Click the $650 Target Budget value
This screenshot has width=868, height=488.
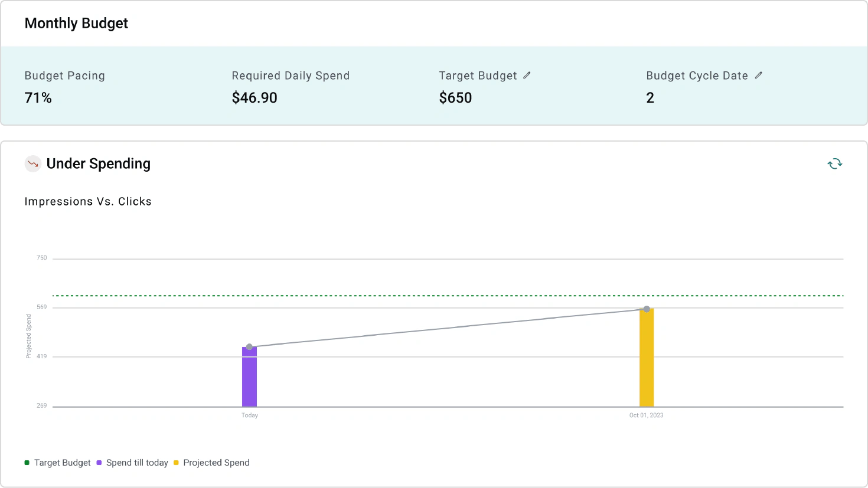click(x=455, y=98)
